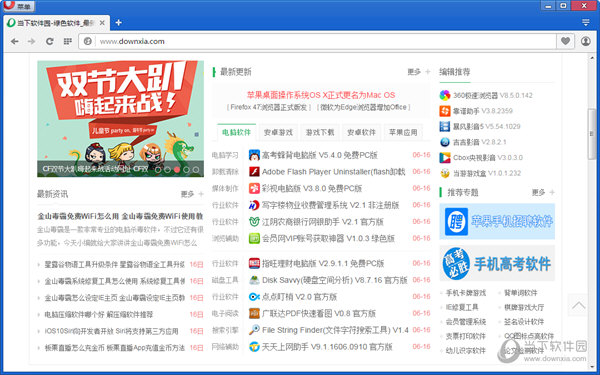Select the active red carousel dot
600x375 pixels.
tap(177, 169)
